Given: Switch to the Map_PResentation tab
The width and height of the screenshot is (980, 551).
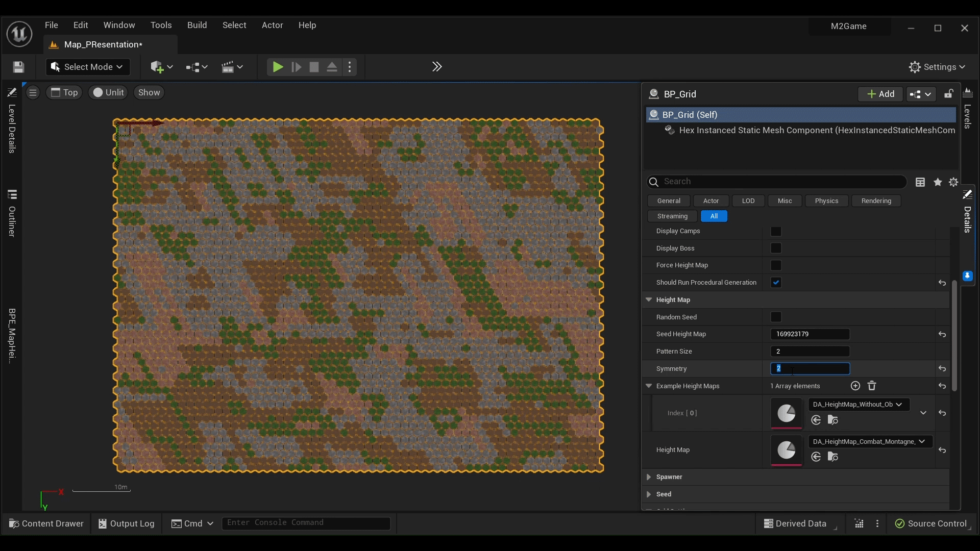Looking at the screenshot, I should [x=103, y=45].
